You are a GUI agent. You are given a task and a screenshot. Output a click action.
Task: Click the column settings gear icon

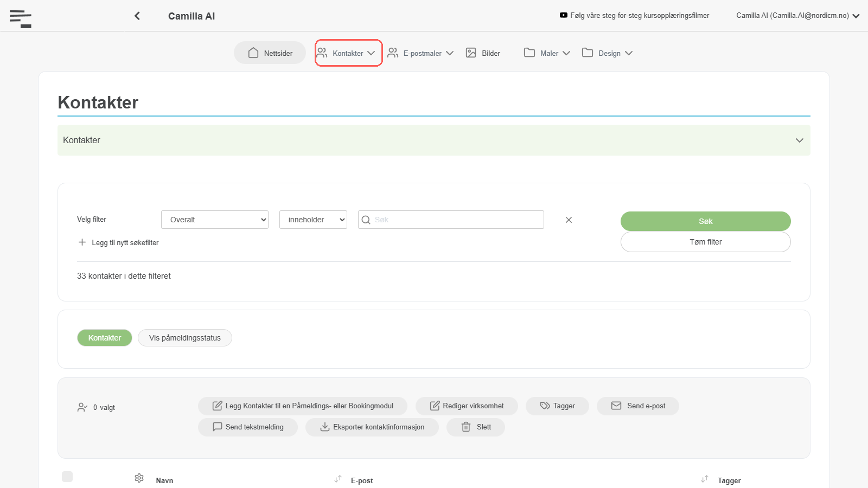[x=139, y=478]
